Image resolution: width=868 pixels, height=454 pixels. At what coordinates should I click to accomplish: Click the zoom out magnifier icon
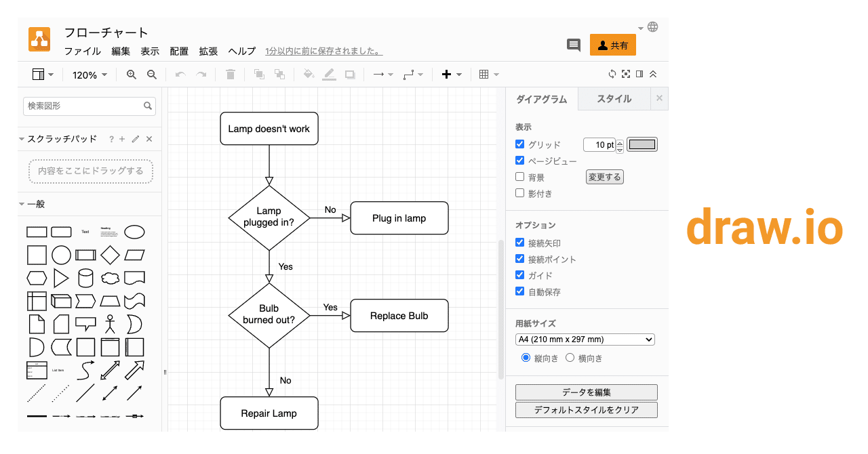pyautogui.click(x=152, y=75)
